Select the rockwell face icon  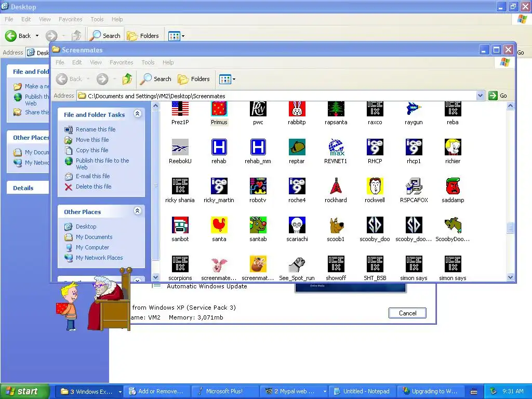(x=375, y=187)
